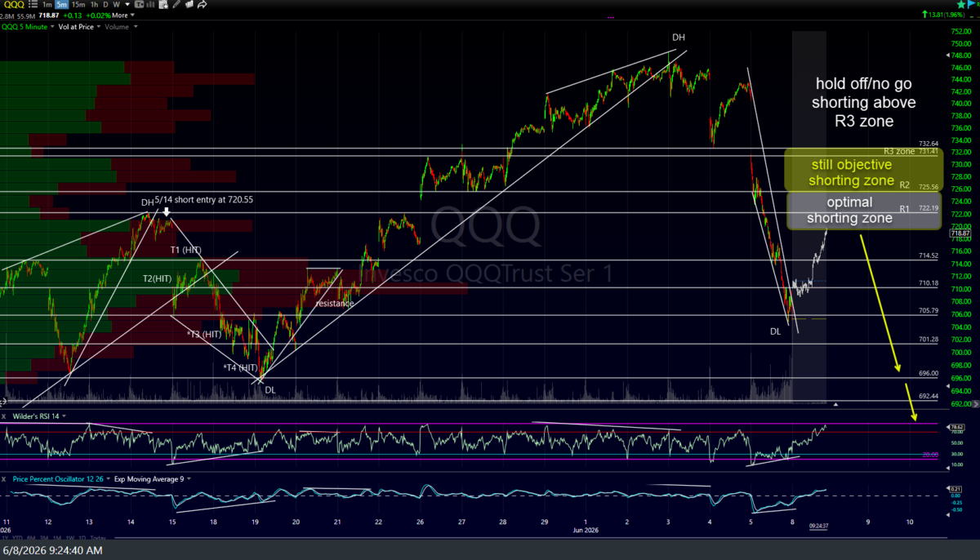Open the Volume indicator dropdown
The width and height of the screenshot is (980, 560).
click(136, 27)
